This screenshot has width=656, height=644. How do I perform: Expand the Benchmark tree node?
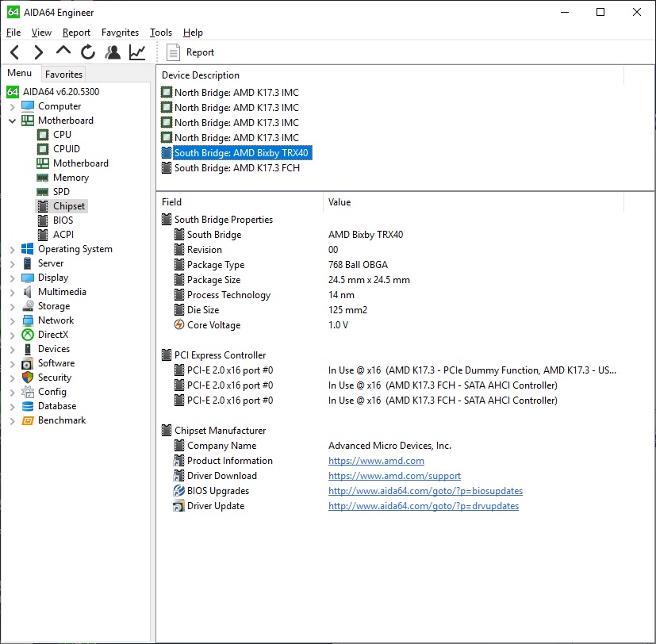12,420
